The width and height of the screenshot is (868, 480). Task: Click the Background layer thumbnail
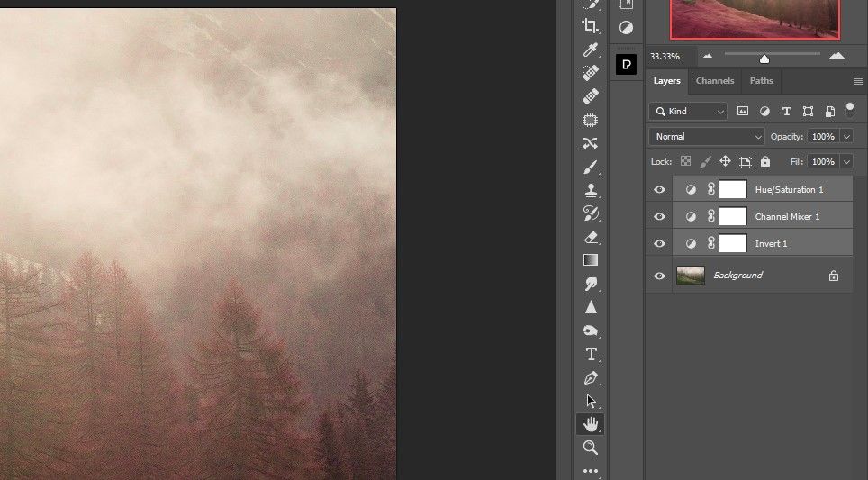click(691, 276)
